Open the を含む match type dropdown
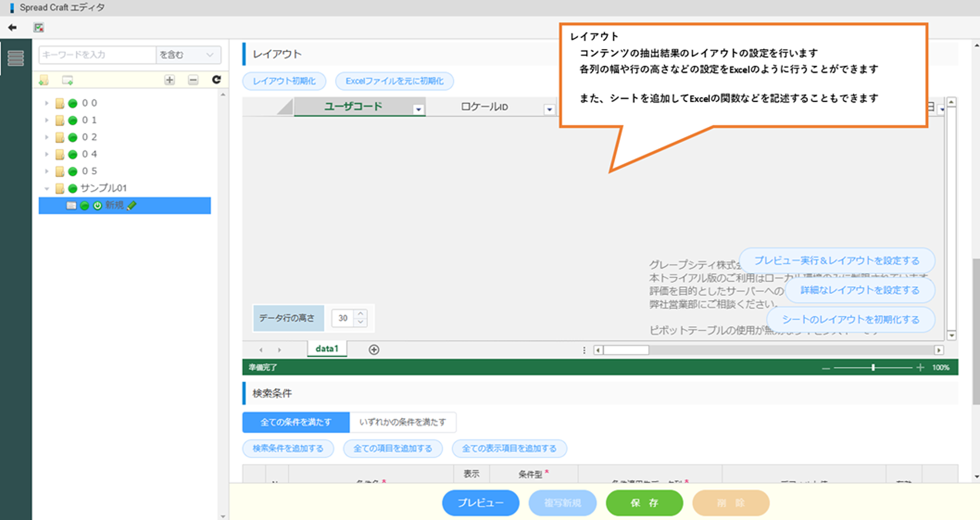Screen dimensions: 980x520 (188, 55)
